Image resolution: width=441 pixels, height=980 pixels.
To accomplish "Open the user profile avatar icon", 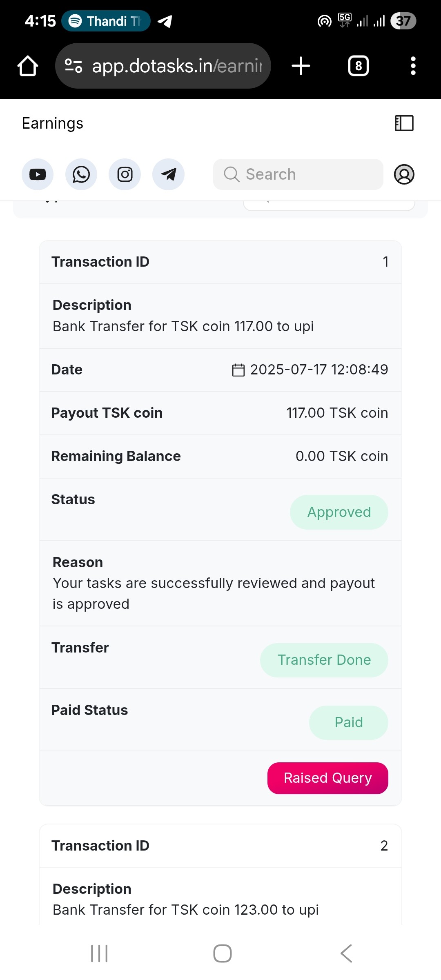I will click(x=404, y=174).
